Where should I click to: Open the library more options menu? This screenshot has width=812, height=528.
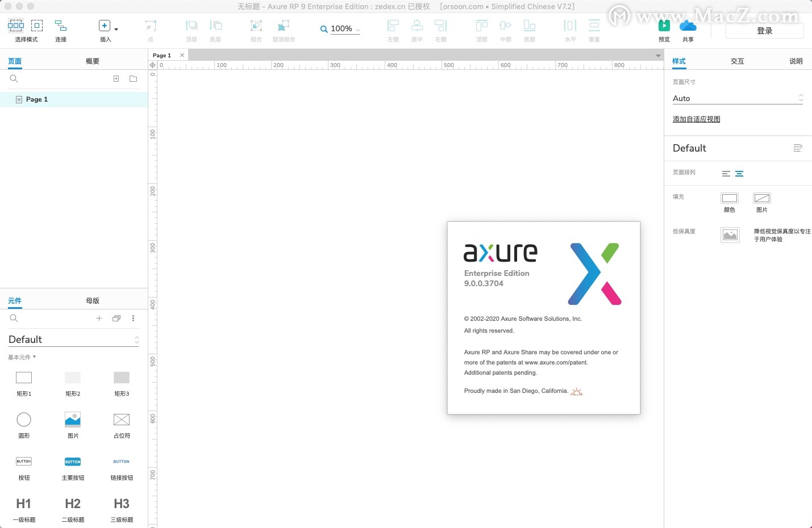[x=134, y=319]
